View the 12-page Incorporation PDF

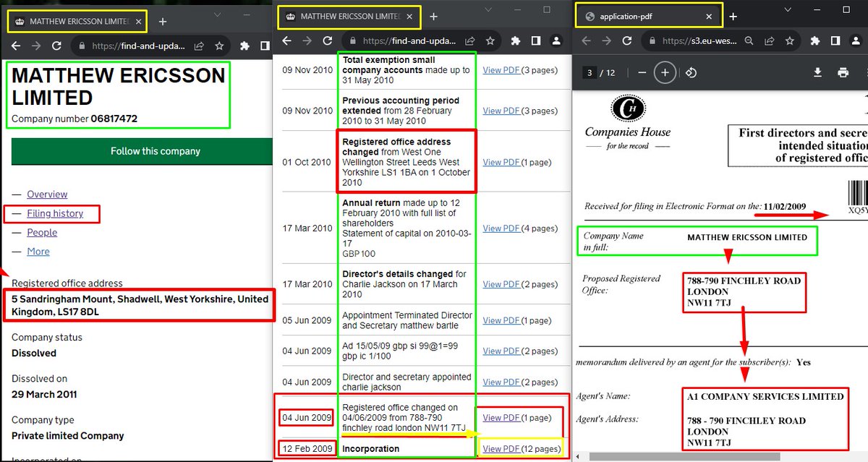501,449
